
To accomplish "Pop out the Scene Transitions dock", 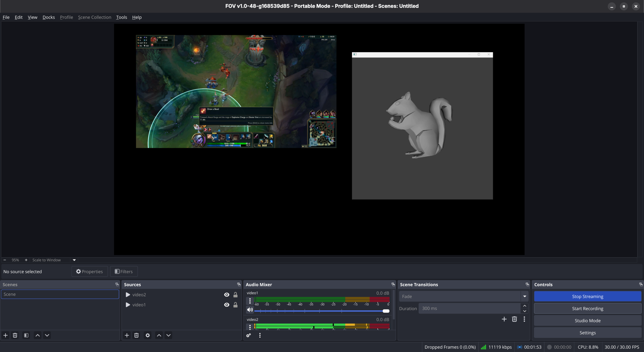I will [527, 284].
